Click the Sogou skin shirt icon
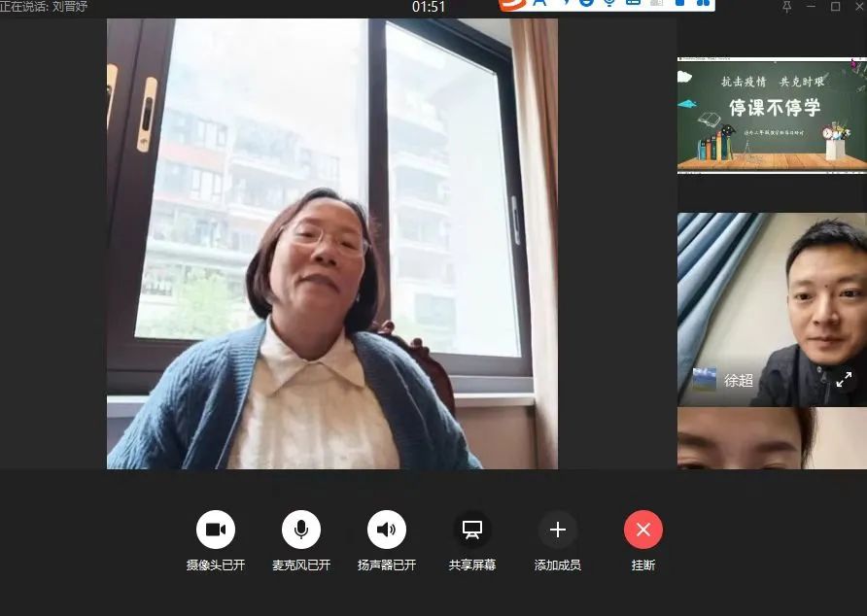 click(680, 3)
